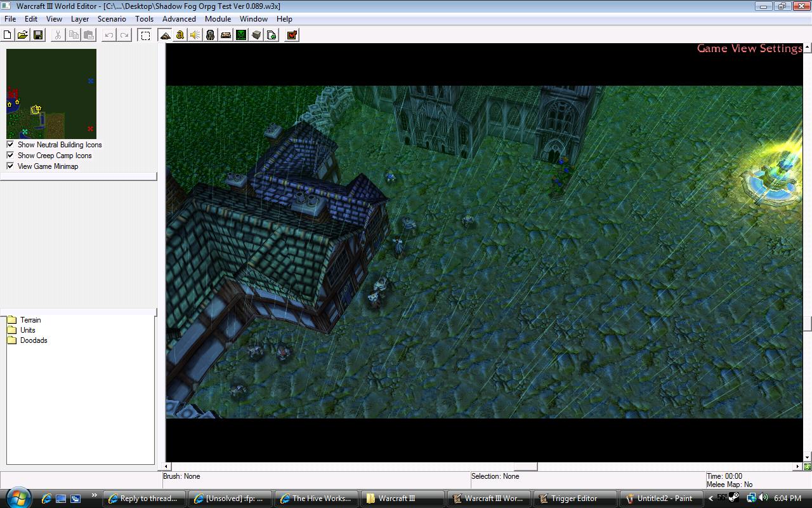Open the Help menu
Viewport: 812px width, 508px height.
(x=284, y=19)
